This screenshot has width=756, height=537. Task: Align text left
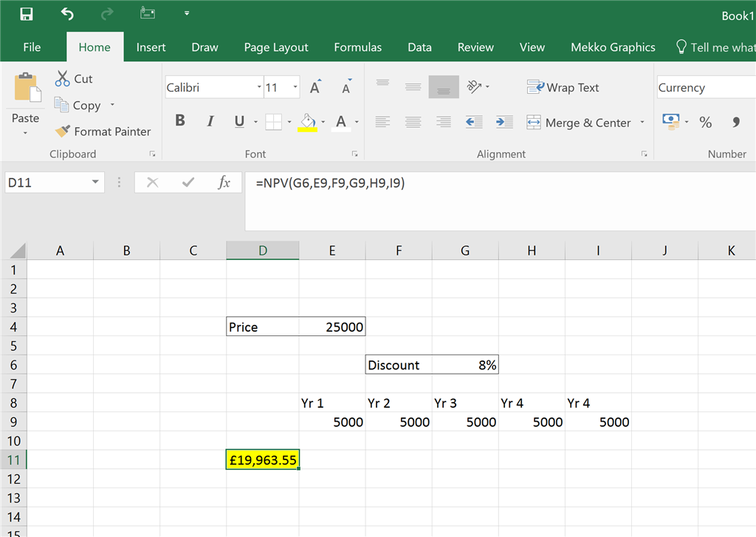pos(383,122)
